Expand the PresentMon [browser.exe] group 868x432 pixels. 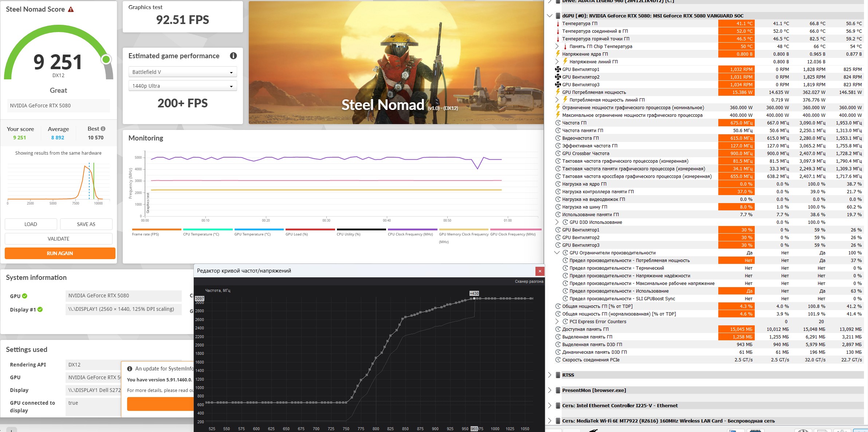550,391
